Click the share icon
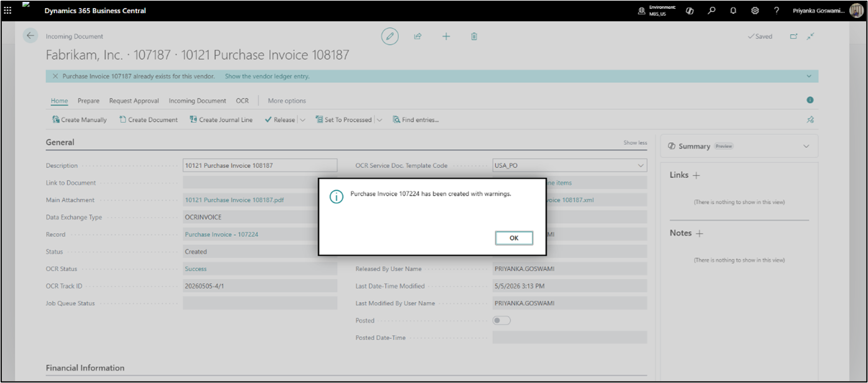 [x=418, y=36]
